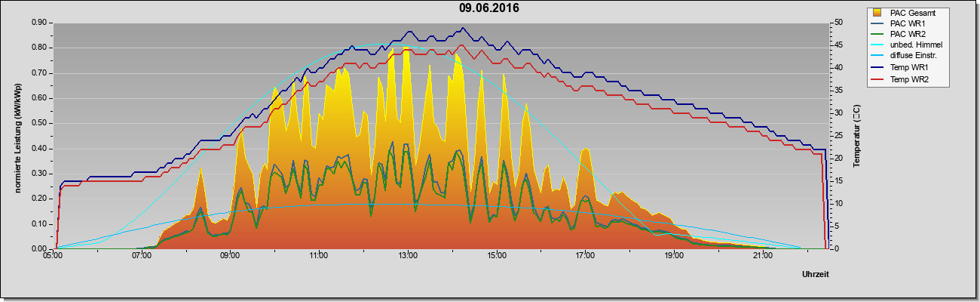Click the 21:00 time axis tick
The image size is (980, 302).
tap(763, 257)
